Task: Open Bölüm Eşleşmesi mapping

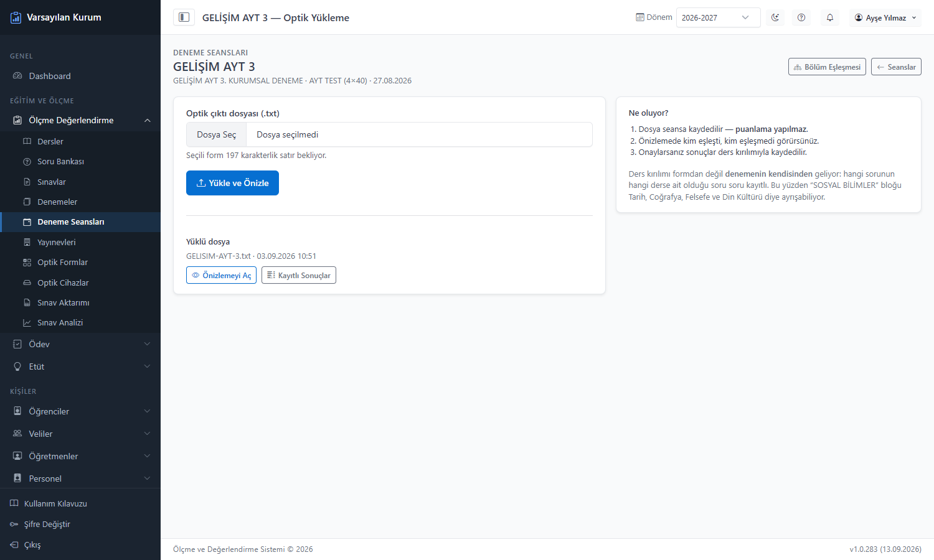Action: [x=827, y=67]
